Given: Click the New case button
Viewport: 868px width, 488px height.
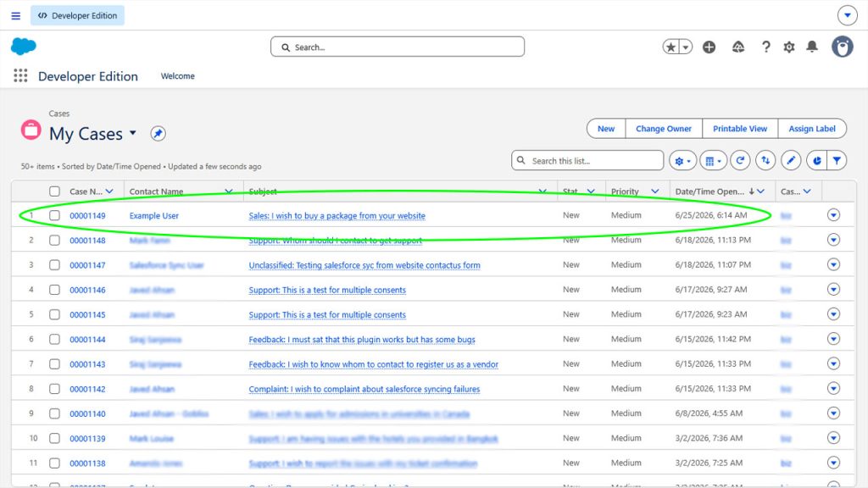Looking at the screenshot, I should point(605,129).
